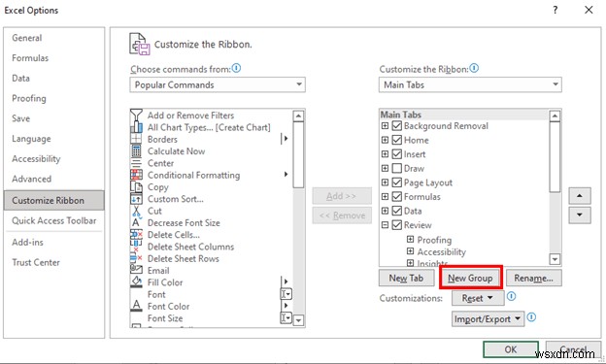606x364 pixels.
Task: Expand the Insert tree node
Action: pyautogui.click(x=385, y=154)
